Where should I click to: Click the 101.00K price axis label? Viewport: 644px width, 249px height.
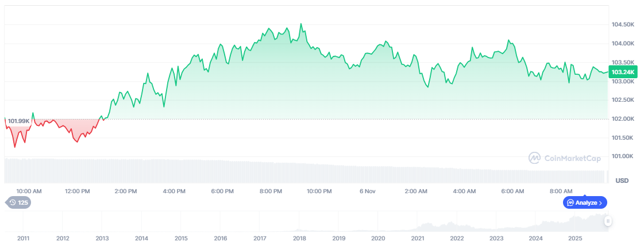pyautogui.click(x=623, y=156)
